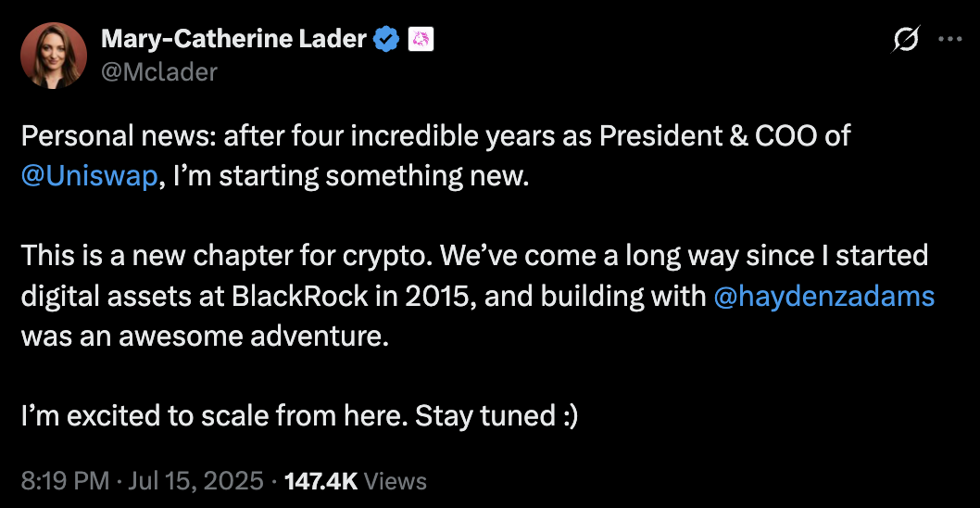
Task: Open the Grok explain-this-post icon
Action: pos(906,39)
